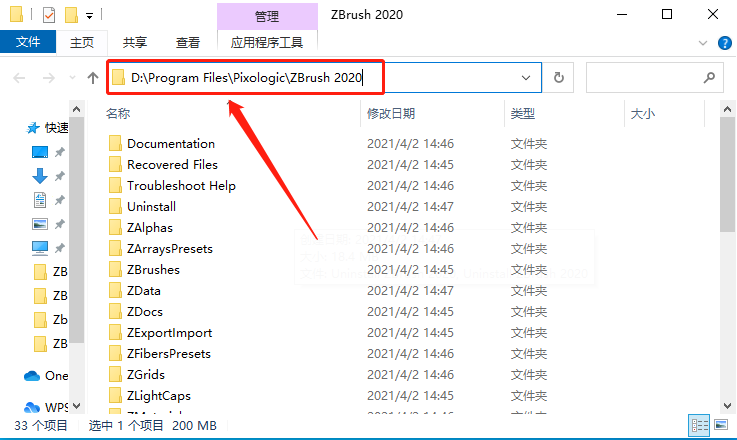Click the 文件夹 type cell of Recovered Files

529,165
